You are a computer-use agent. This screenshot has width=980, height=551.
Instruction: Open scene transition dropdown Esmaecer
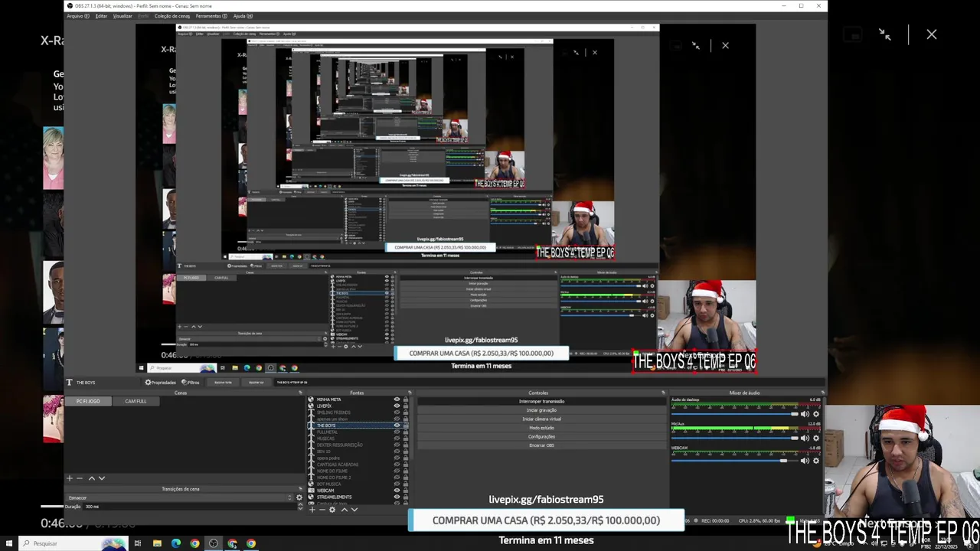[180, 497]
